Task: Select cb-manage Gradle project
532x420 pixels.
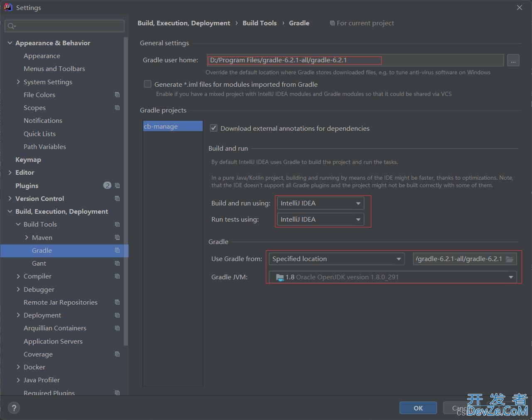Action: coord(173,126)
